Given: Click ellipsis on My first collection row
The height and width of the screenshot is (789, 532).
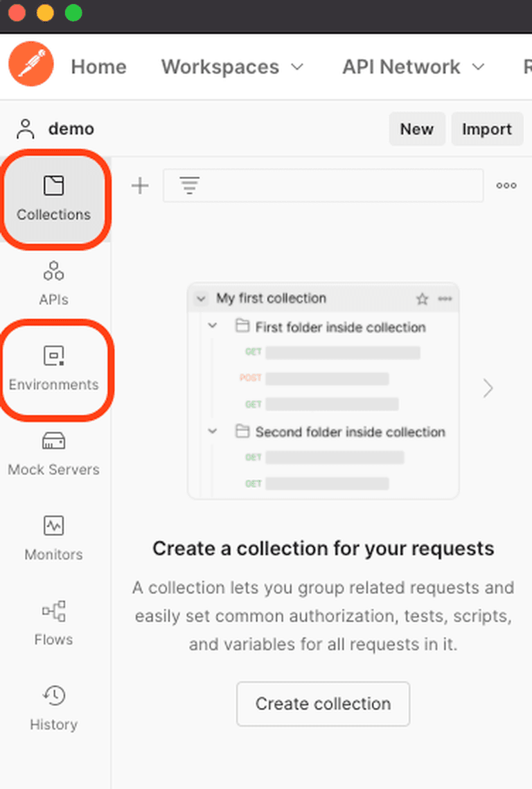Looking at the screenshot, I should (445, 299).
